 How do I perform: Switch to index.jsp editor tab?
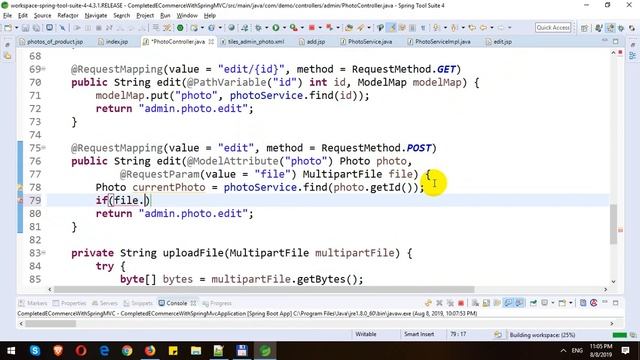tap(113, 42)
